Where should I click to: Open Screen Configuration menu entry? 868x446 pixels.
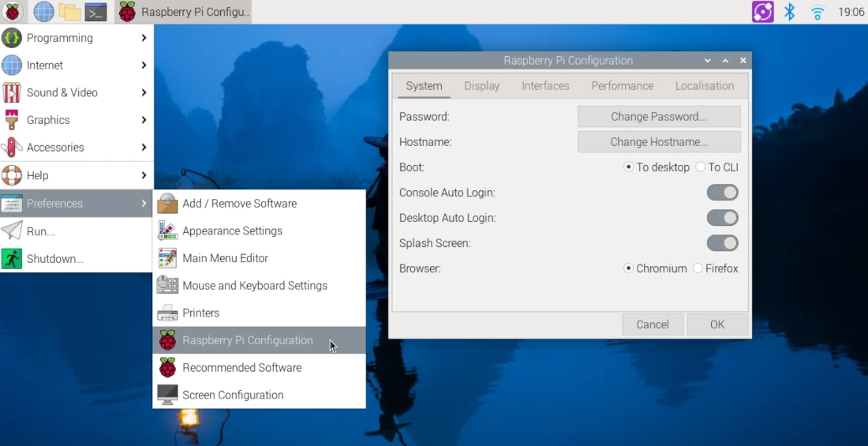tap(259, 395)
